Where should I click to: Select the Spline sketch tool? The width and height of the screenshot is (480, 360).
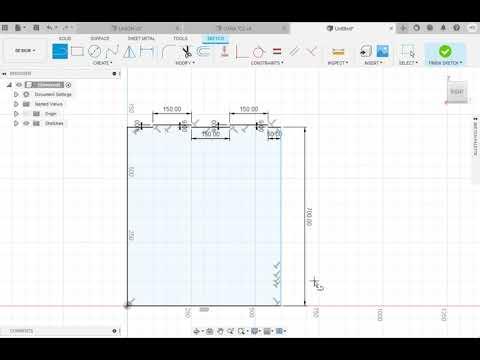pyautogui.click(x=112, y=52)
